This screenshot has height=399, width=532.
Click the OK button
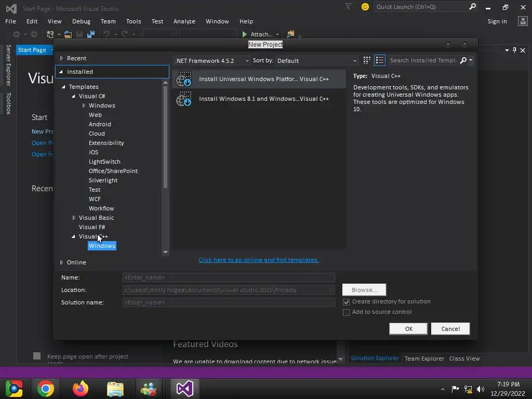click(408, 329)
